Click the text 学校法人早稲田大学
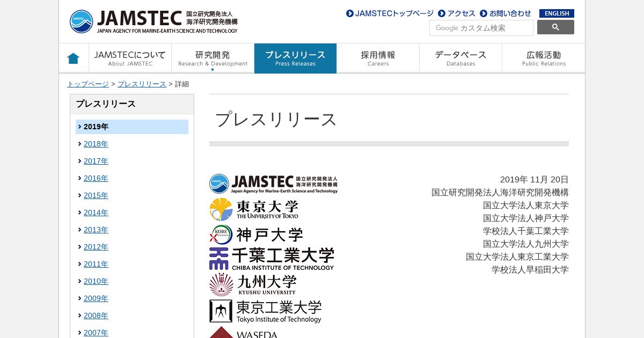644x338 pixels. coord(530,270)
